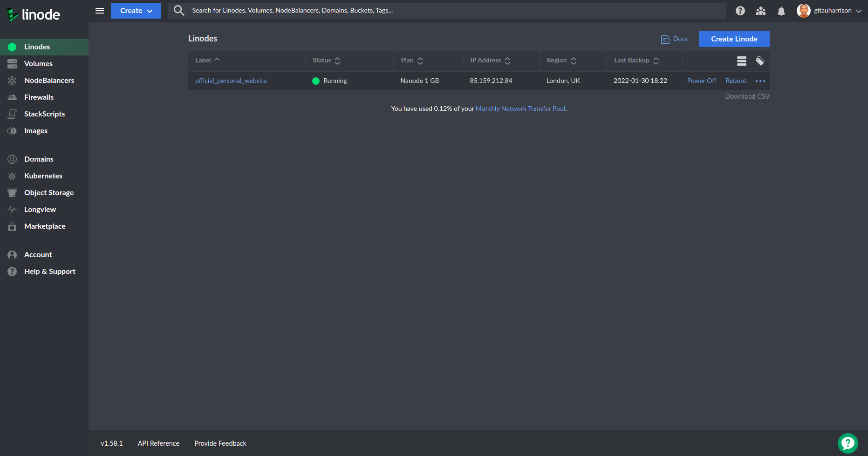The width and height of the screenshot is (868, 456).
Task: Toggle the hamburger navigation menu
Action: click(100, 11)
